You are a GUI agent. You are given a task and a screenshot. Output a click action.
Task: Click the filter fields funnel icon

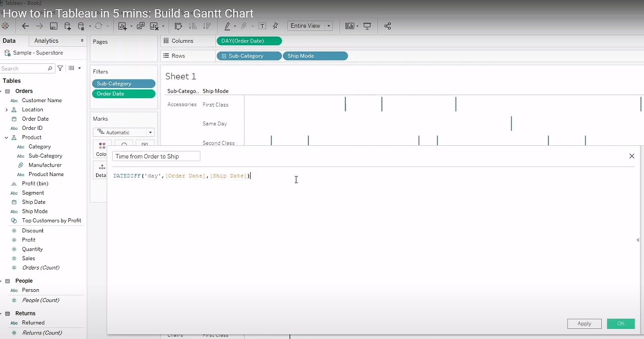[60, 68]
